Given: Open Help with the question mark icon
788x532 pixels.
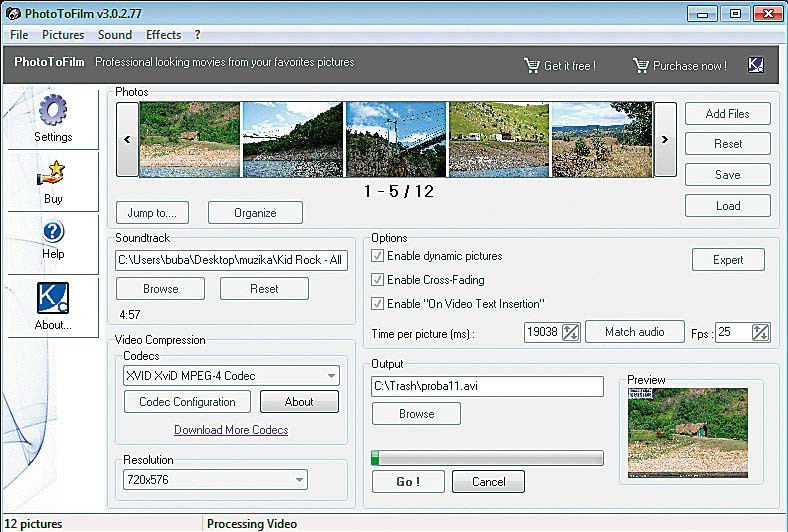Looking at the screenshot, I should [x=53, y=232].
